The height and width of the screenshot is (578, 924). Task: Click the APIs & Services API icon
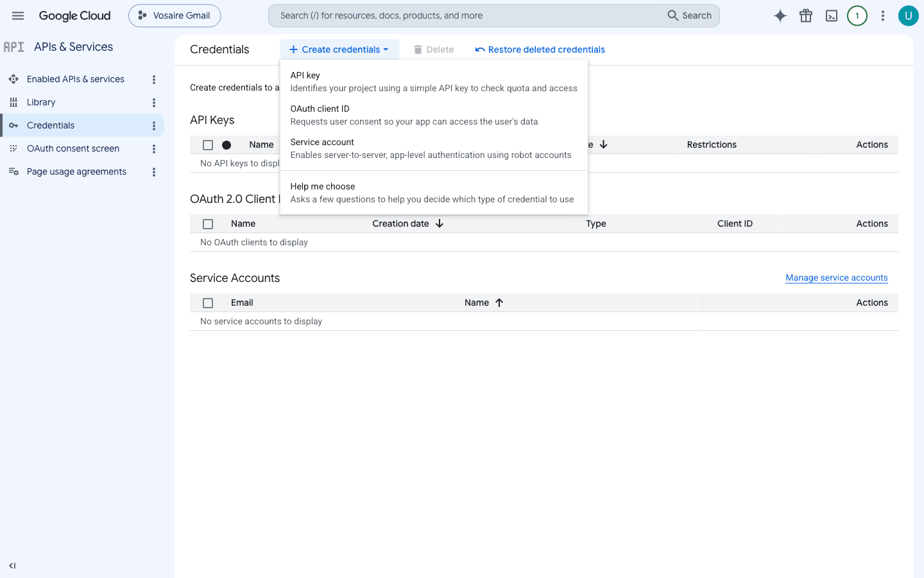(13, 47)
